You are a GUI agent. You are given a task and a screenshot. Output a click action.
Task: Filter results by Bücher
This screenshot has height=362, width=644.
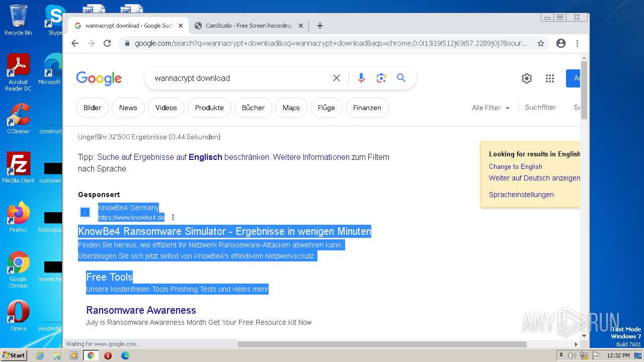click(253, 108)
